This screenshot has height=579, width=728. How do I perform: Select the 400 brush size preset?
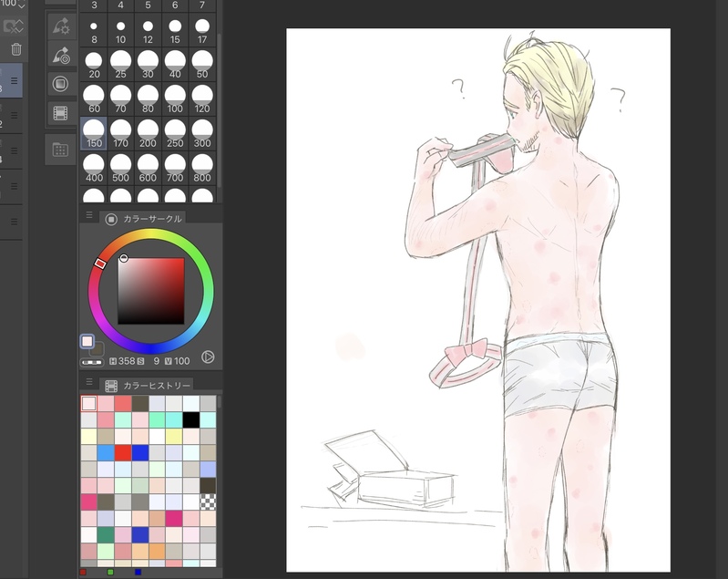(x=94, y=168)
